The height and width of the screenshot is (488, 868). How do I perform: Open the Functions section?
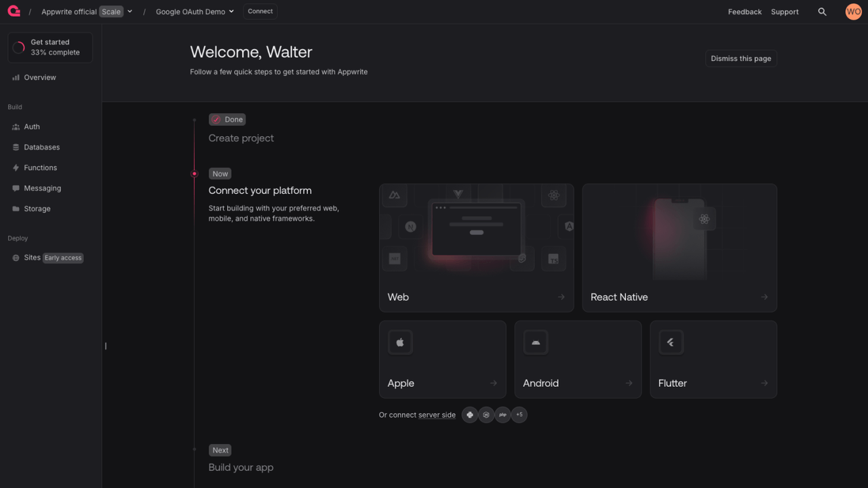[x=39, y=167]
